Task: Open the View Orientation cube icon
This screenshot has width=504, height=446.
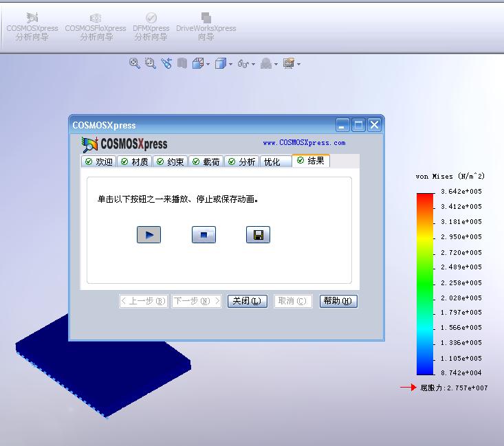Action: point(198,63)
